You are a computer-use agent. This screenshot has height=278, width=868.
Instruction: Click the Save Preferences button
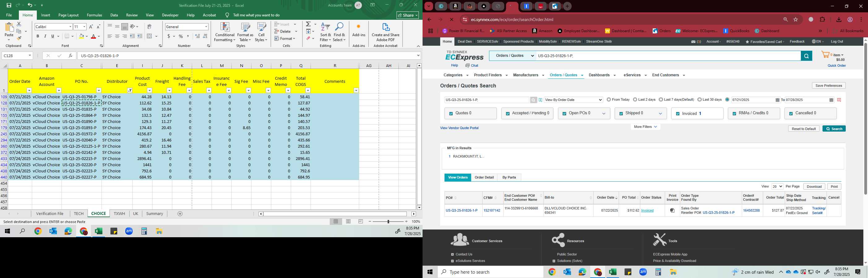[x=829, y=86]
